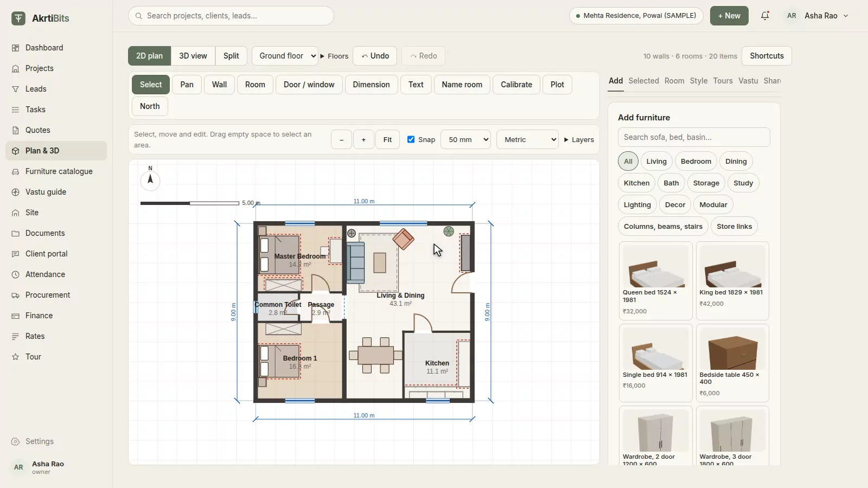868x488 pixels.
Task: Open the Ground floor dropdown
Action: coord(285,56)
